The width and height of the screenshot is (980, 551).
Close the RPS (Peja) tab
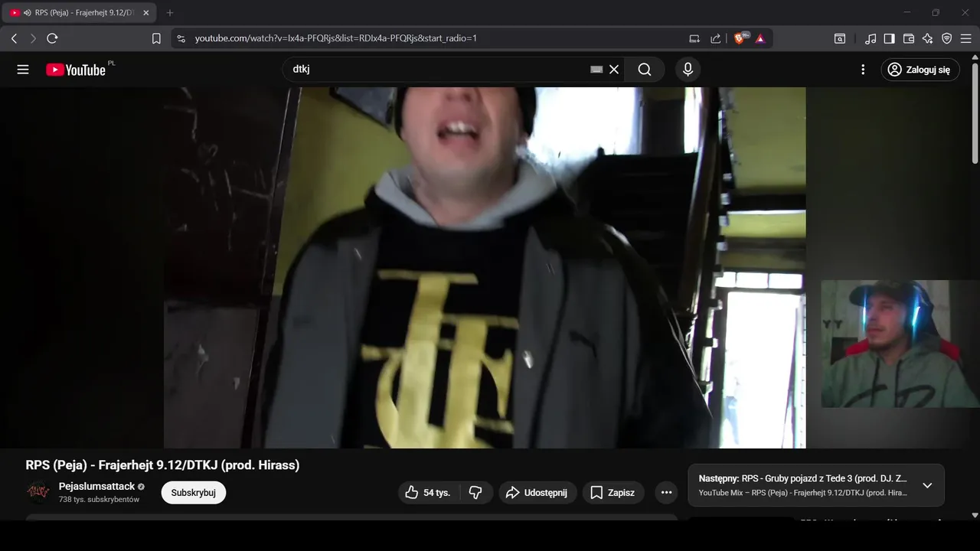(x=146, y=13)
